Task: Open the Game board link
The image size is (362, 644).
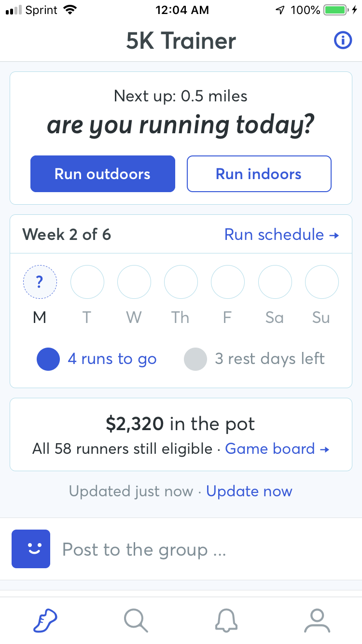Action: pyautogui.click(x=277, y=449)
